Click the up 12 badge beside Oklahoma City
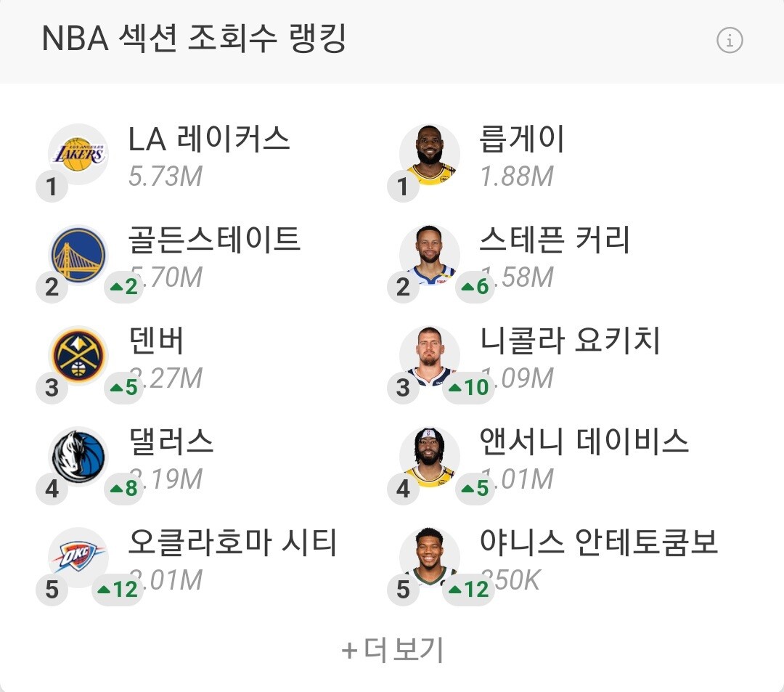 click(x=117, y=590)
